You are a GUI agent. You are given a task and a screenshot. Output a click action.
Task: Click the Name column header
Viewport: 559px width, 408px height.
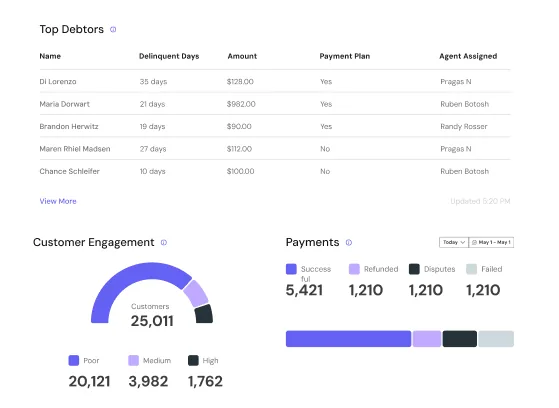coord(50,56)
